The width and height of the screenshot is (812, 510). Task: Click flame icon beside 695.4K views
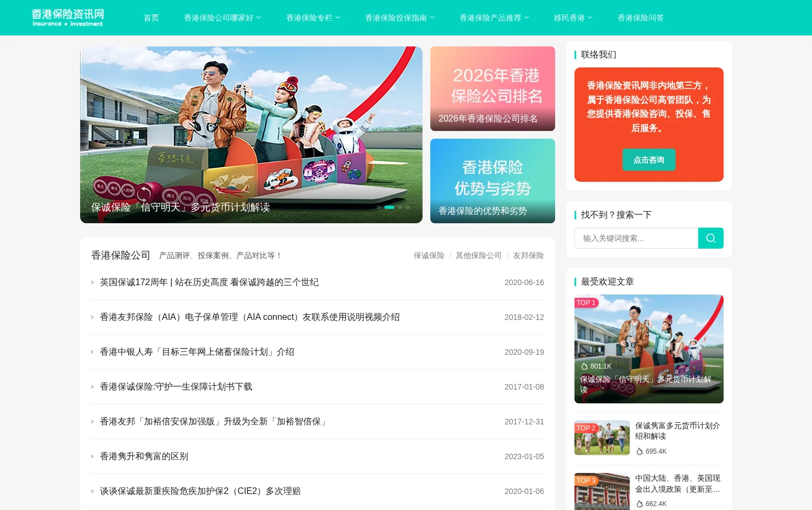[640, 451]
